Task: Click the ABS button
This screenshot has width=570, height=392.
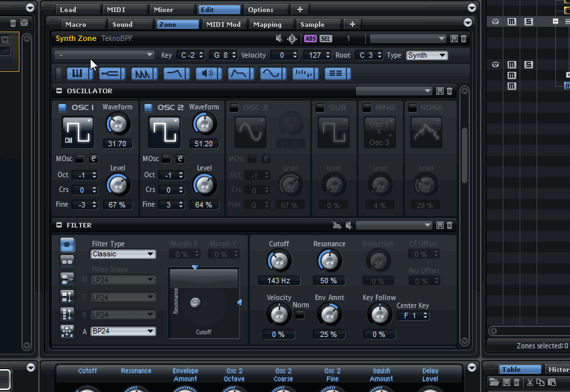Action: (x=310, y=38)
